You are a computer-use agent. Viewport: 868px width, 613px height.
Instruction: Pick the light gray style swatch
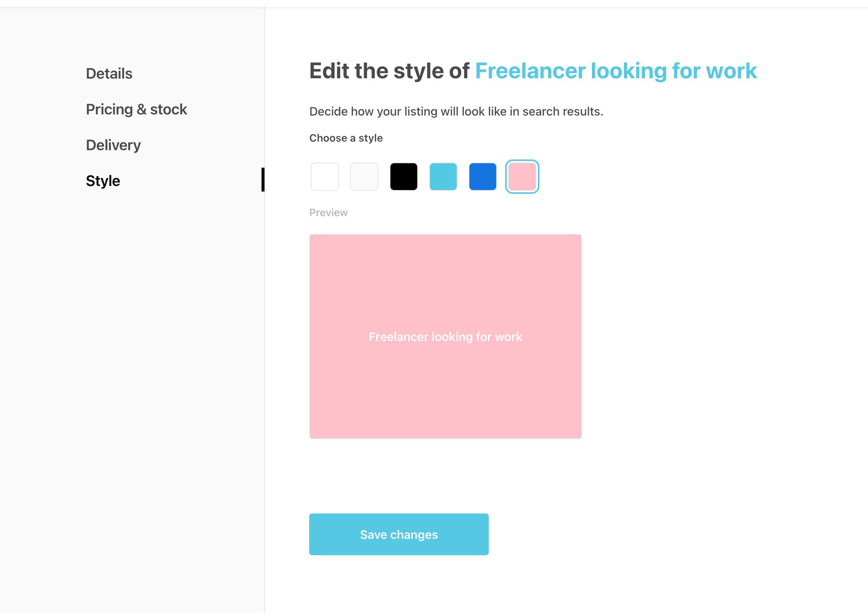[364, 177]
